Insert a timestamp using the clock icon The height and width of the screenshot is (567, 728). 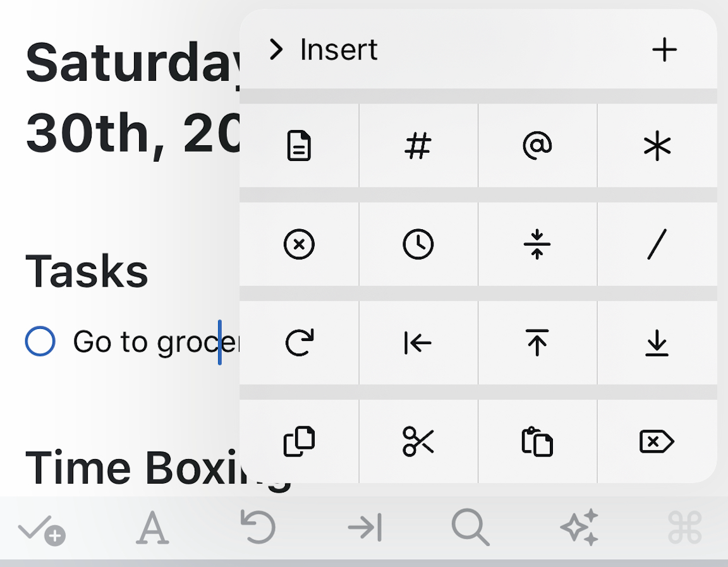coord(418,245)
